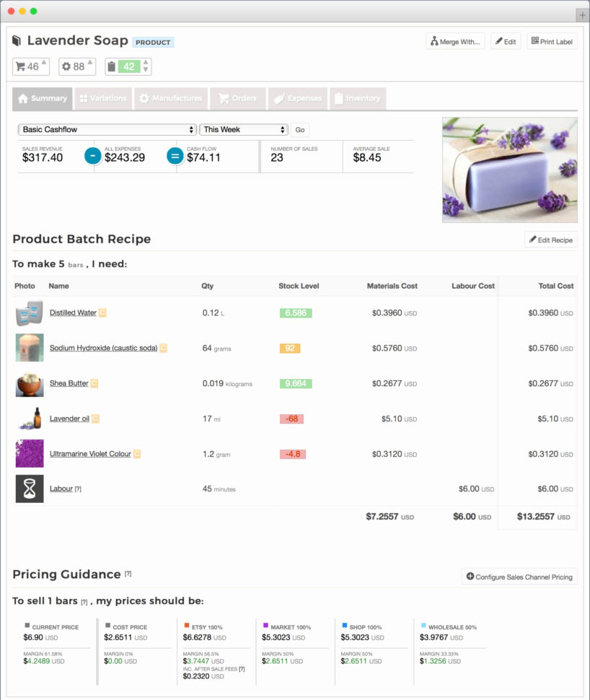This screenshot has width=590, height=700.
Task: Click the Labour hourglass icon
Action: point(29,489)
